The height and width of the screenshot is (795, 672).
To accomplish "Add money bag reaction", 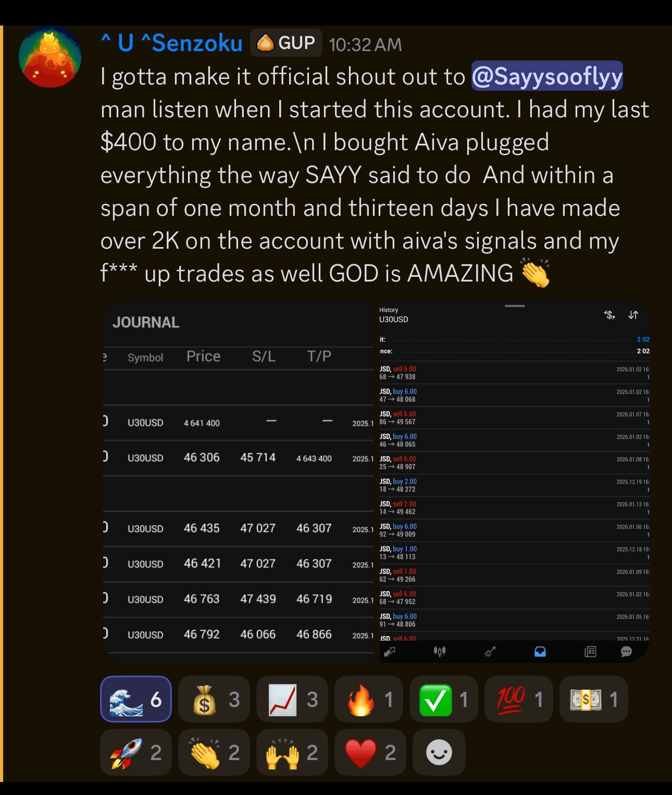I will coord(214,699).
